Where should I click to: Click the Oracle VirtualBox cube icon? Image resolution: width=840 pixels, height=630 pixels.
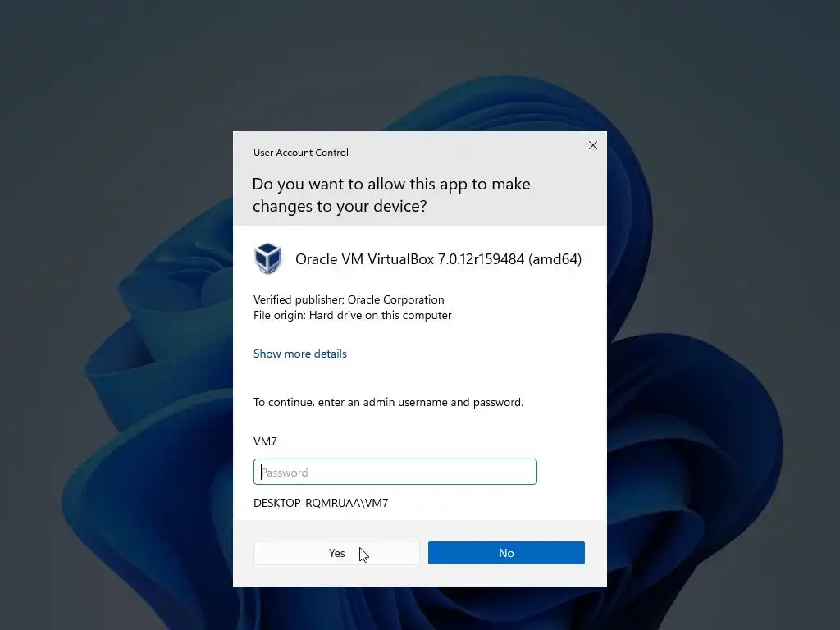coord(267,258)
